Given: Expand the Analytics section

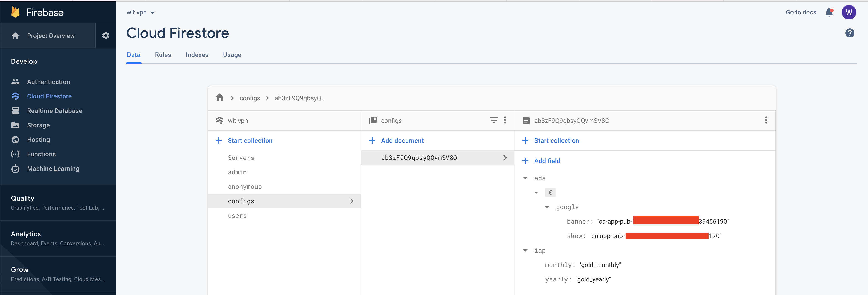Looking at the screenshot, I should pyautogui.click(x=58, y=239).
